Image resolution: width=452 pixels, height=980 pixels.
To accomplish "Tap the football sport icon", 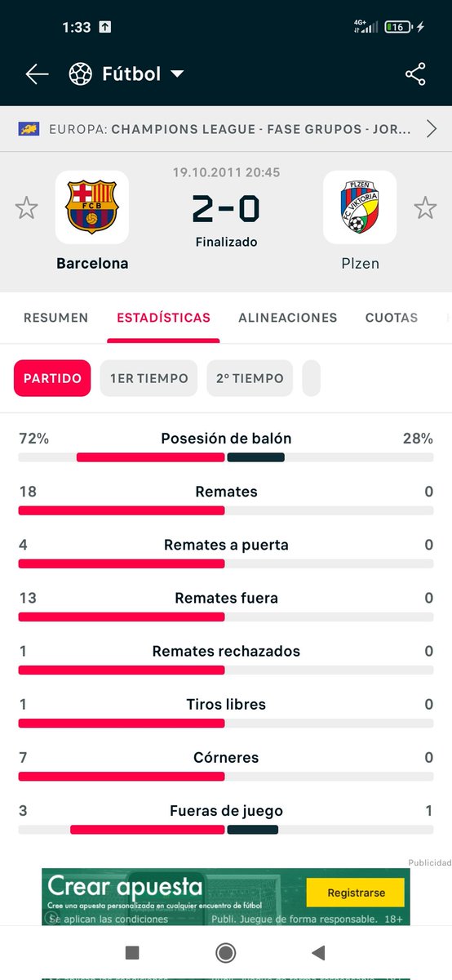I will 81,74.
